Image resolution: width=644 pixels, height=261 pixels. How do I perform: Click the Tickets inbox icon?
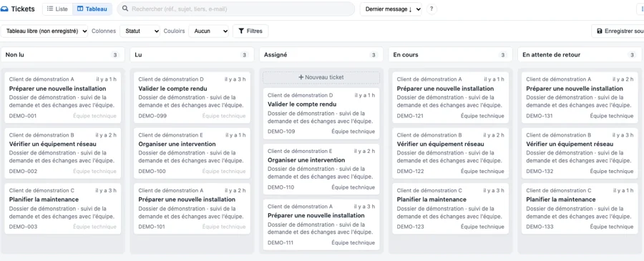click(4, 9)
